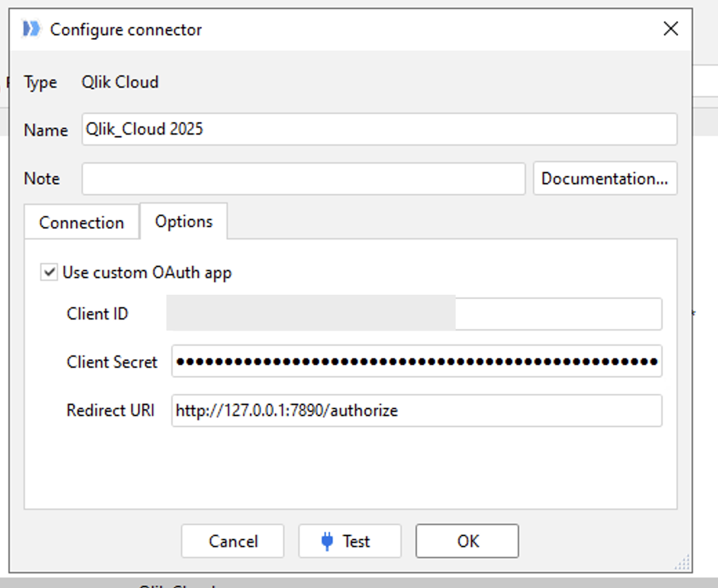Viewport: 718px width, 588px height.
Task: Click the Configure connector app icon
Action: click(32, 29)
